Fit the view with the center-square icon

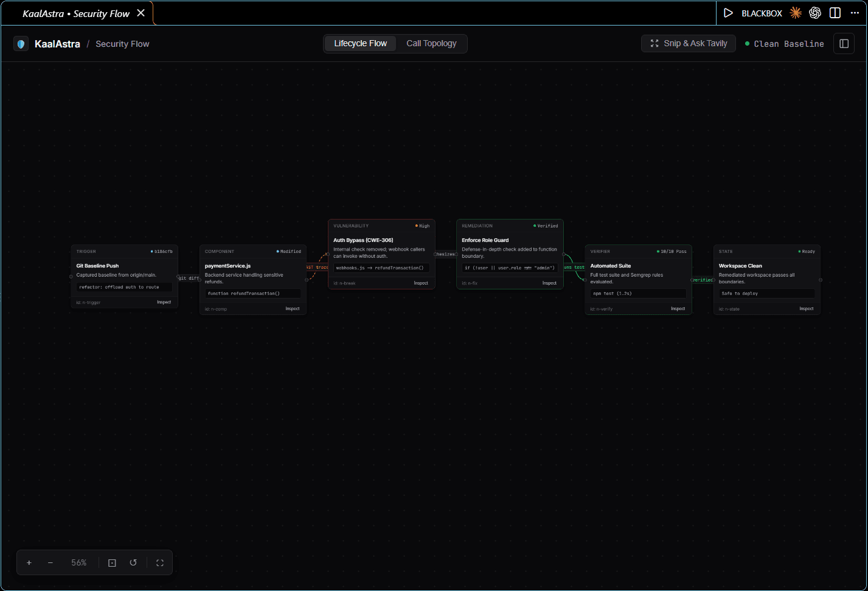pos(112,563)
